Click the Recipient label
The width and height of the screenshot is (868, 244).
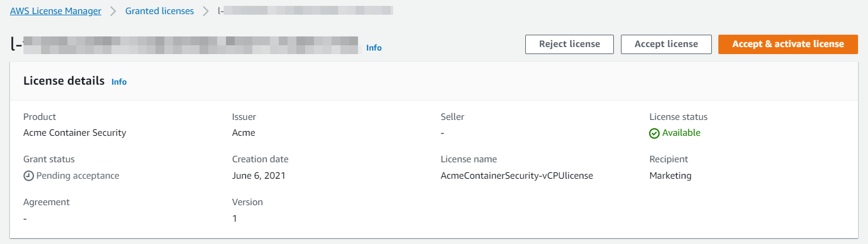pyautogui.click(x=669, y=159)
